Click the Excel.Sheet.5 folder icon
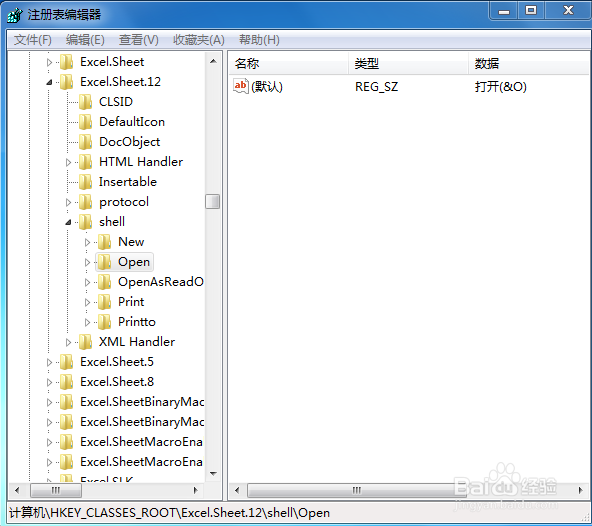 point(66,362)
